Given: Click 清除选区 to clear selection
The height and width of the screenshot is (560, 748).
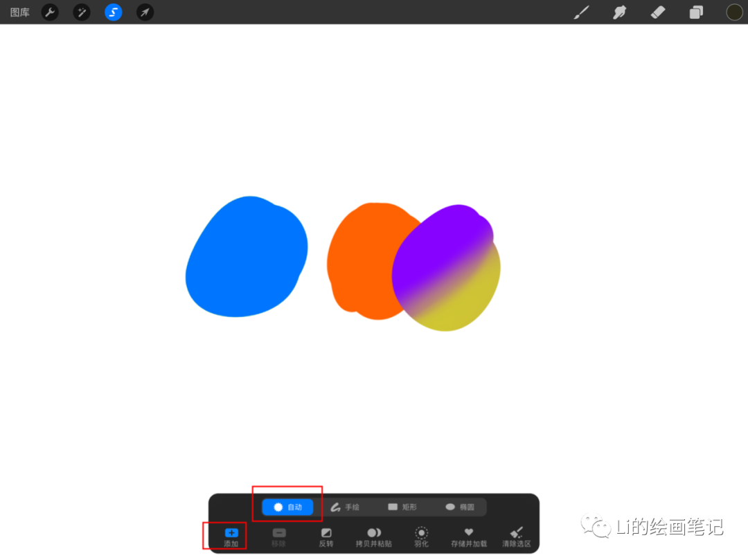Looking at the screenshot, I should (517, 537).
